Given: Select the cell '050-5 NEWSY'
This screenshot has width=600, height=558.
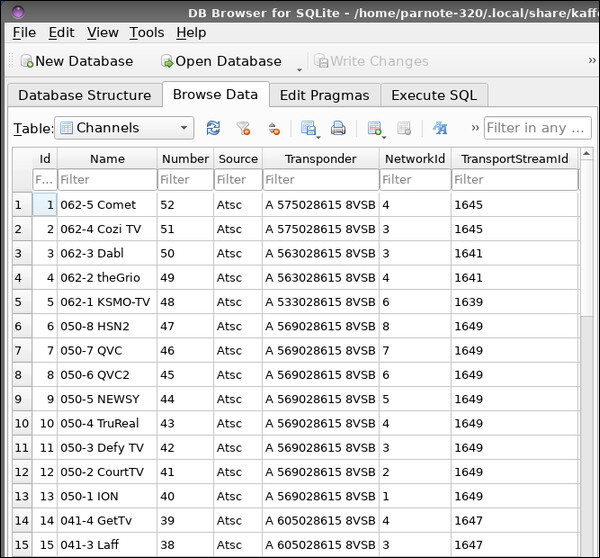Looking at the screenshot, I should [107, 399].
